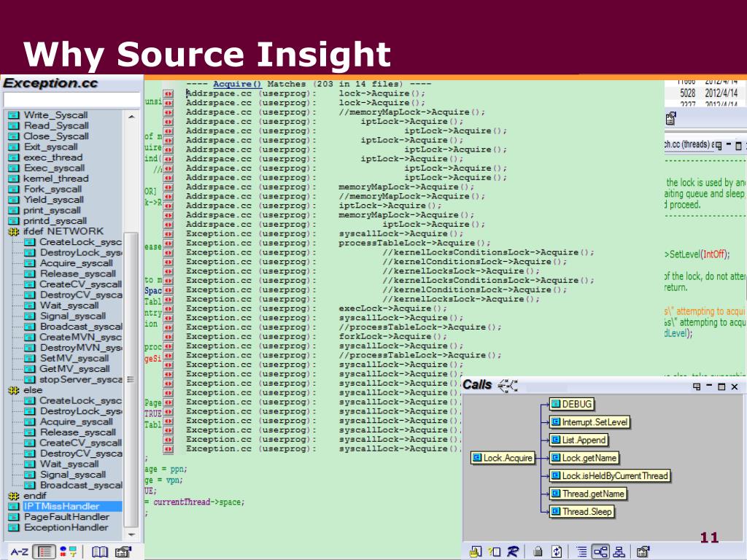Select exec_thread in symbol list
Image resolution: width=747 pixels, height=560 pixels.
[x=53, y=157]
